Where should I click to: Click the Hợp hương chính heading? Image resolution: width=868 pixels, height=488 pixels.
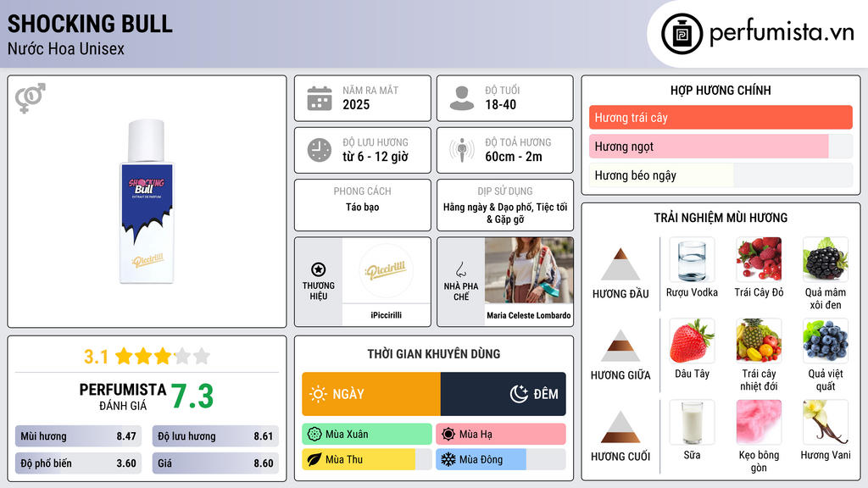coord(721,90)
